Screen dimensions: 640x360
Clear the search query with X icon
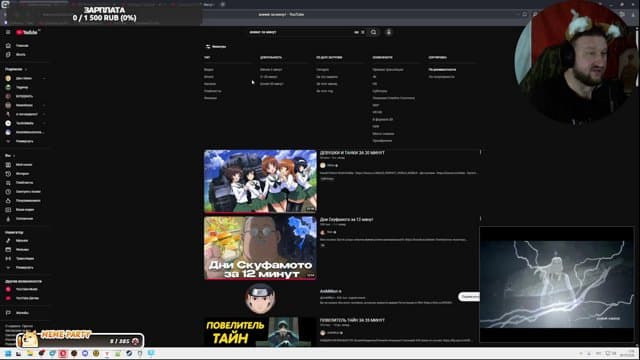[362, 32]
